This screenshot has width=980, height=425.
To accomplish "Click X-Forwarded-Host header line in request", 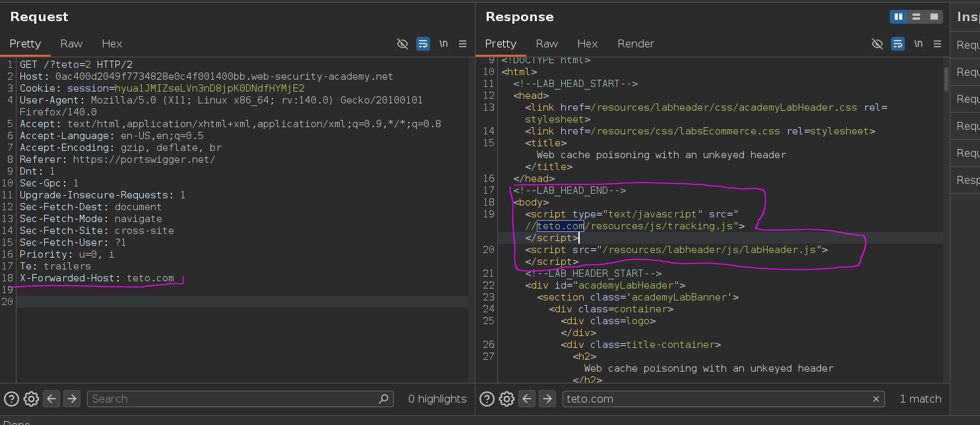I will pos(97,278).
